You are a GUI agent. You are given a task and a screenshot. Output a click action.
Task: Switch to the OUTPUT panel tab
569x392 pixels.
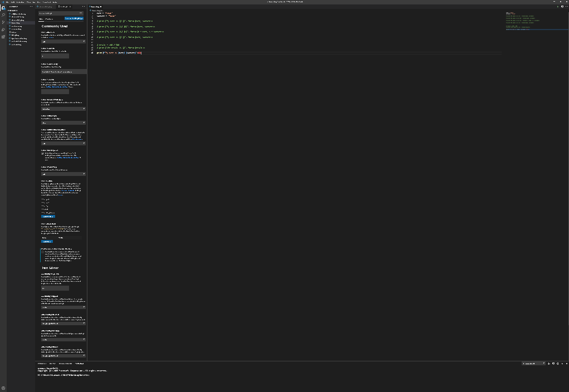click(53, 364)
